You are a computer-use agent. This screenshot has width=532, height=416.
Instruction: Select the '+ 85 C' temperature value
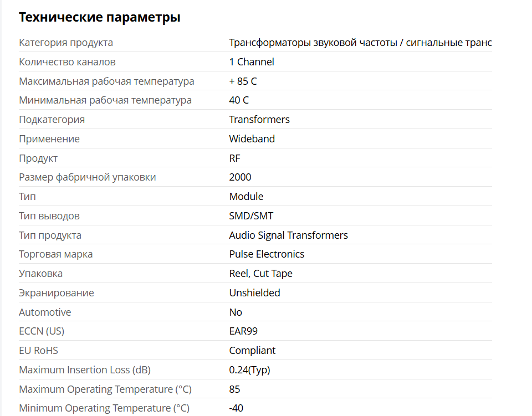click(x=243, y=81)
